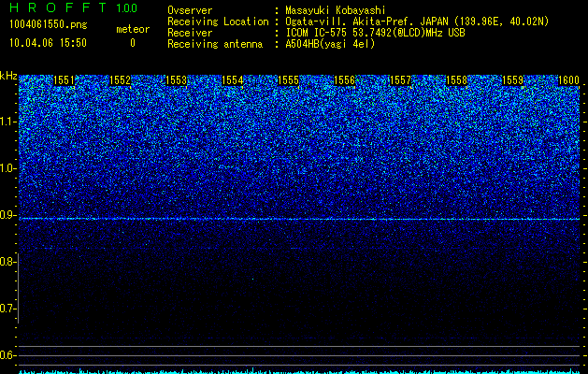Image resolution: width=588 pixels, height=374 pixels.
Task: Click the 1552 time marker
Action: 120,80
